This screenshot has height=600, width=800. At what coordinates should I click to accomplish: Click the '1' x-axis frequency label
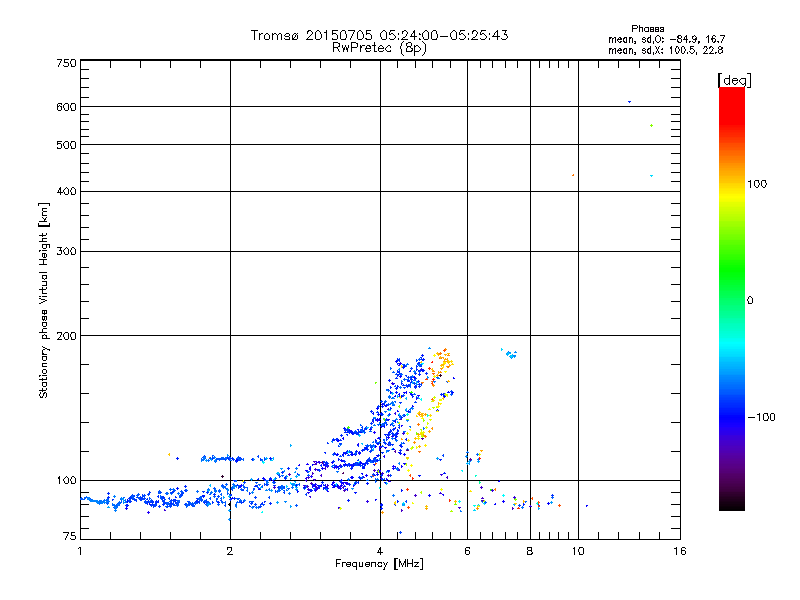coord(80,551)
